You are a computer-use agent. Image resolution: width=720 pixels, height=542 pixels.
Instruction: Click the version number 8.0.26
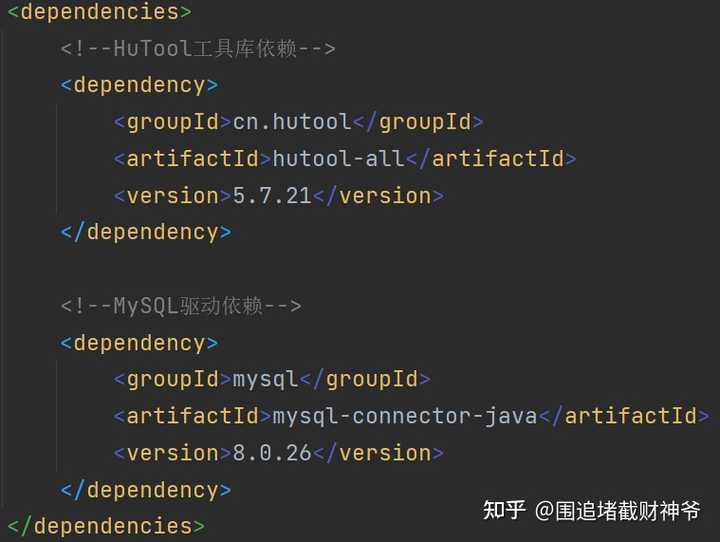[272, 453]
